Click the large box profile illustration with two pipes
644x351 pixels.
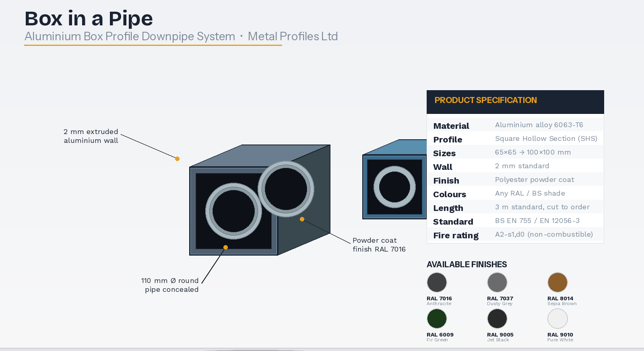[260, 200]
